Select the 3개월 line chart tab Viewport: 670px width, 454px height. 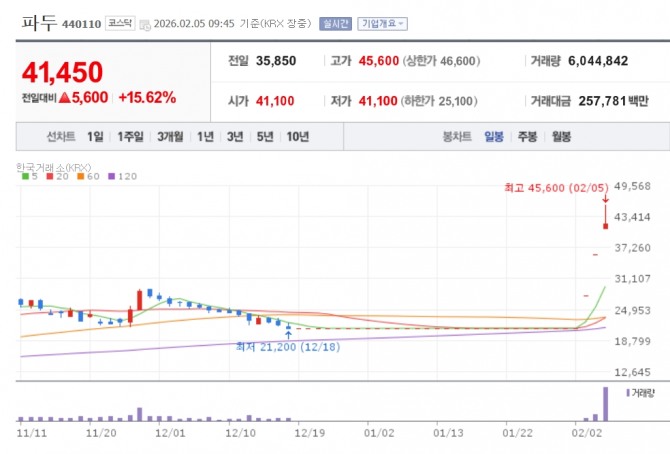tap(170, 137)
